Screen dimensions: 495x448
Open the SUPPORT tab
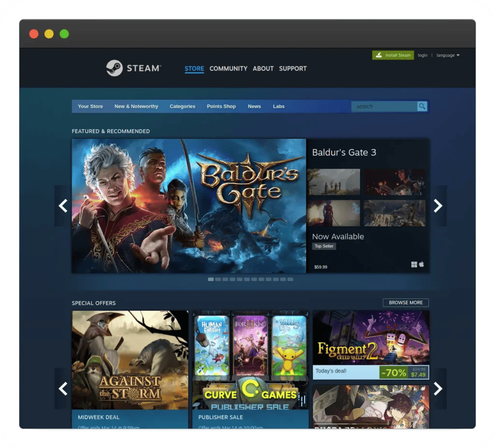click(x=292, y=69)
